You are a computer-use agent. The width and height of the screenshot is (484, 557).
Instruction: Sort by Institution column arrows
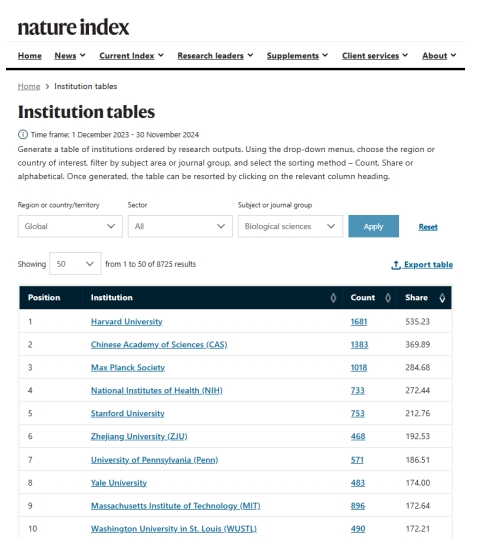[333, 298]
